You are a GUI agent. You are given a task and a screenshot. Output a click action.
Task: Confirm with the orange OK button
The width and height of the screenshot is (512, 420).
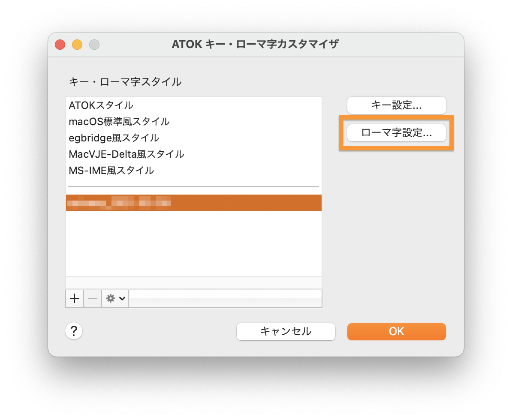coord(396,332)
